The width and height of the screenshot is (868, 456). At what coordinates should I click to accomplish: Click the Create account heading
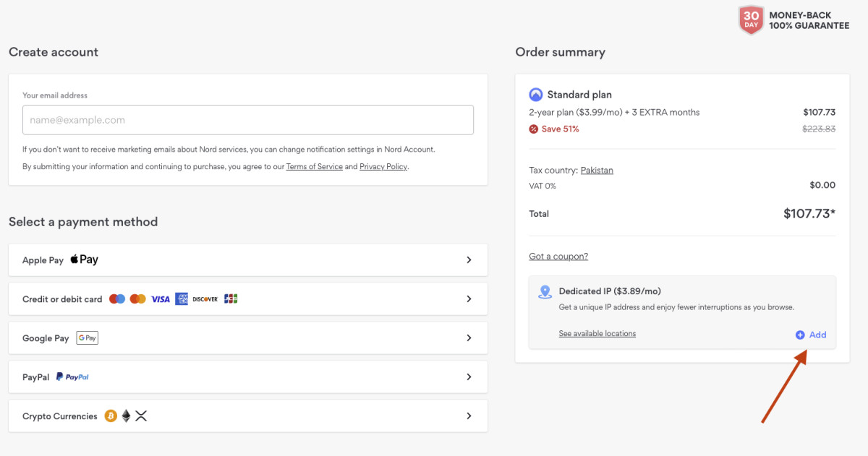tap(54, 52)
